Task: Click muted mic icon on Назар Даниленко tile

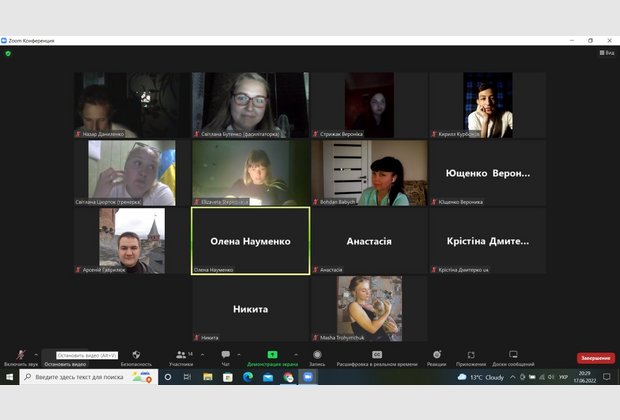Action: coord(78,134)
